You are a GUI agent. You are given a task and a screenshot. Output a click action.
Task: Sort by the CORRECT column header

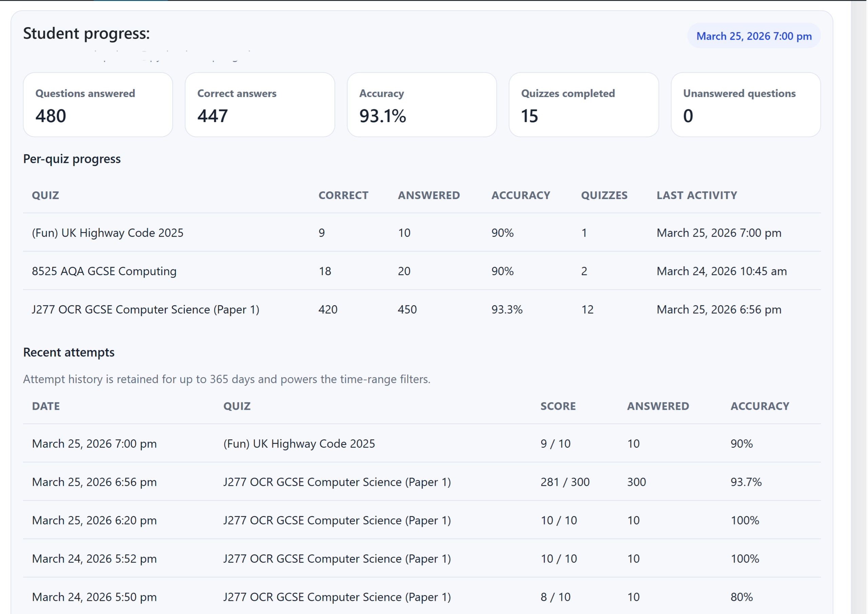tap(343, 195)
